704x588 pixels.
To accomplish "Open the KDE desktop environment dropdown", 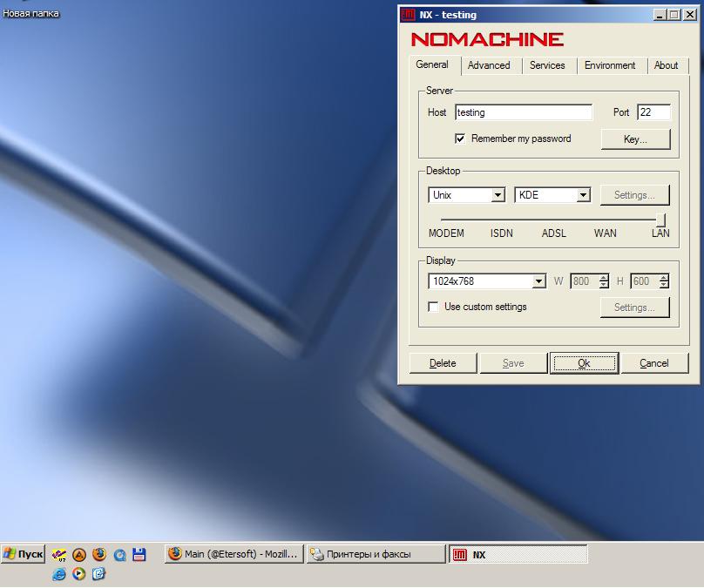I will 583,195.
